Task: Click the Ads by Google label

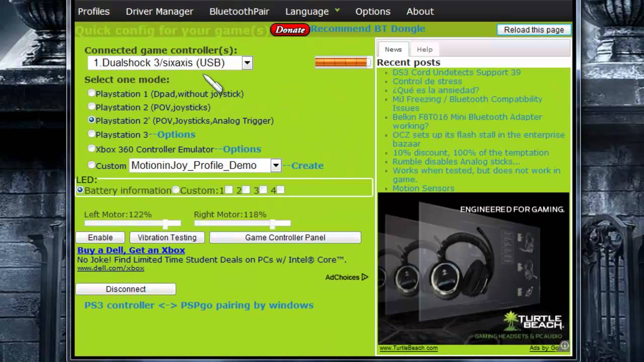Action: 544,348
